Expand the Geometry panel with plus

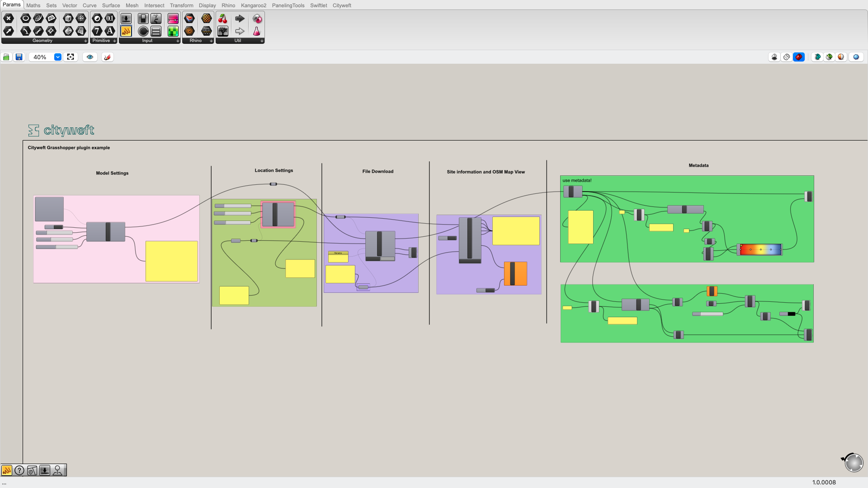click(85, 41)
